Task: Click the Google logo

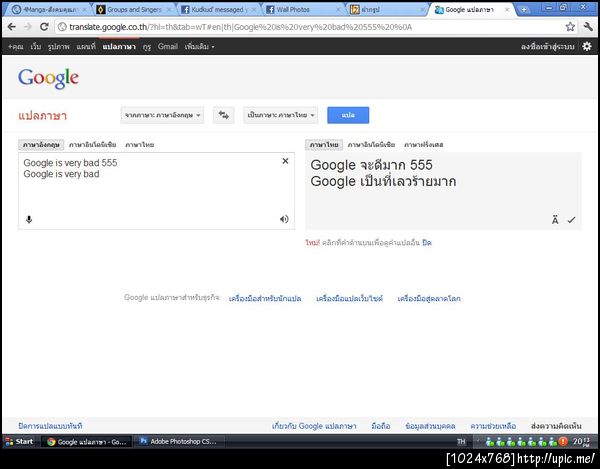Action: point(48,78)
